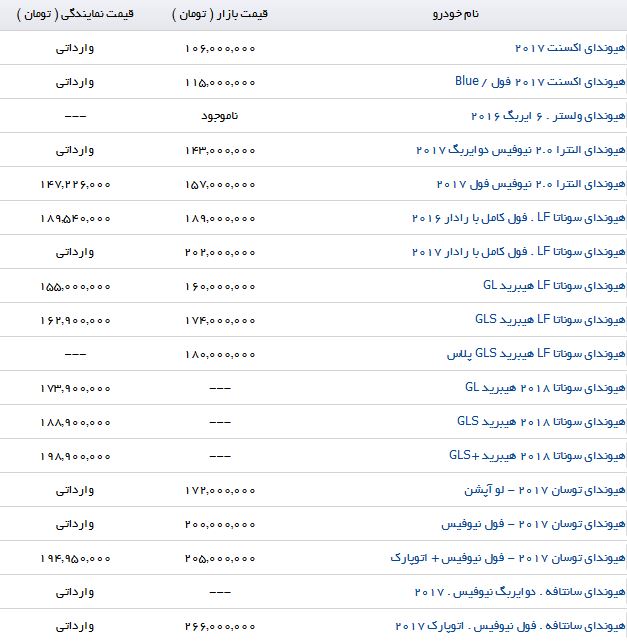Select market price ۱۸۰,۰۰۰,۰۰۰

click(220, 354)
